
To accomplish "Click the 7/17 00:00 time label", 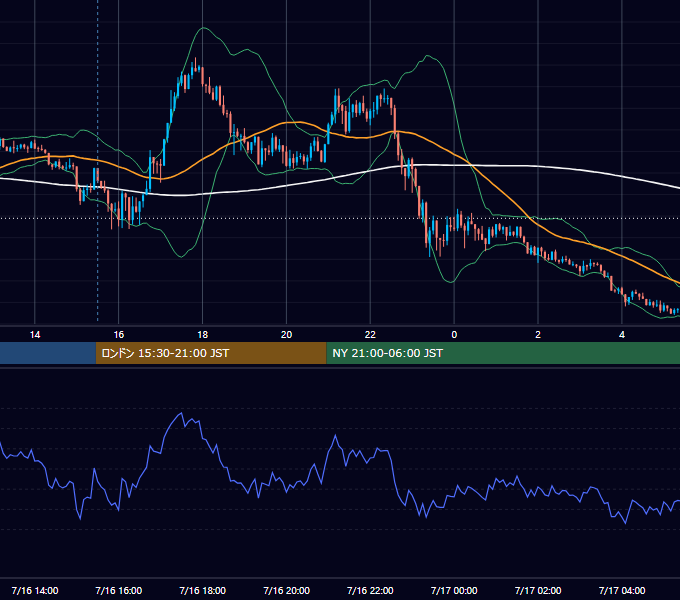I will click(454, 590).
